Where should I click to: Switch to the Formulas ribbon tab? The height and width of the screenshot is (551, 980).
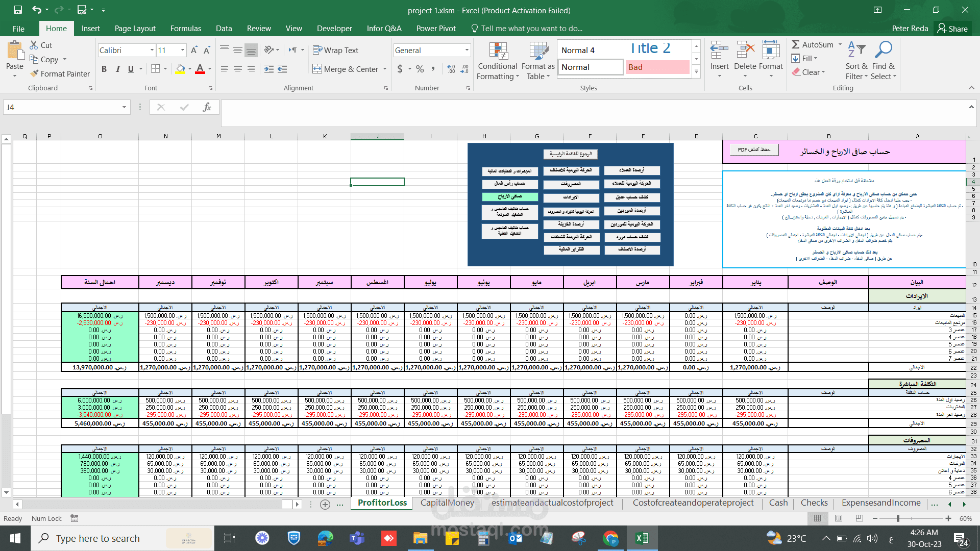(x=185, y=29)
